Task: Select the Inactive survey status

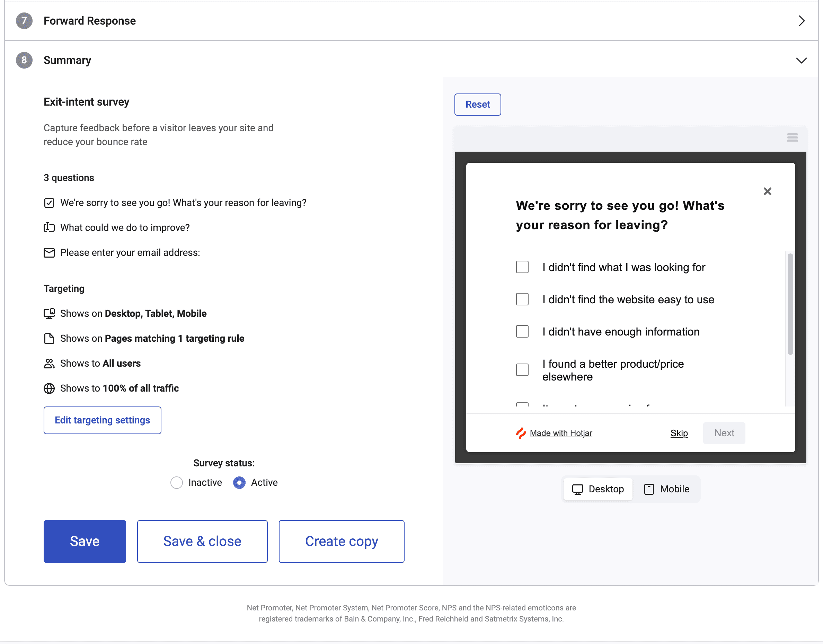Action: tap(177, 483)
